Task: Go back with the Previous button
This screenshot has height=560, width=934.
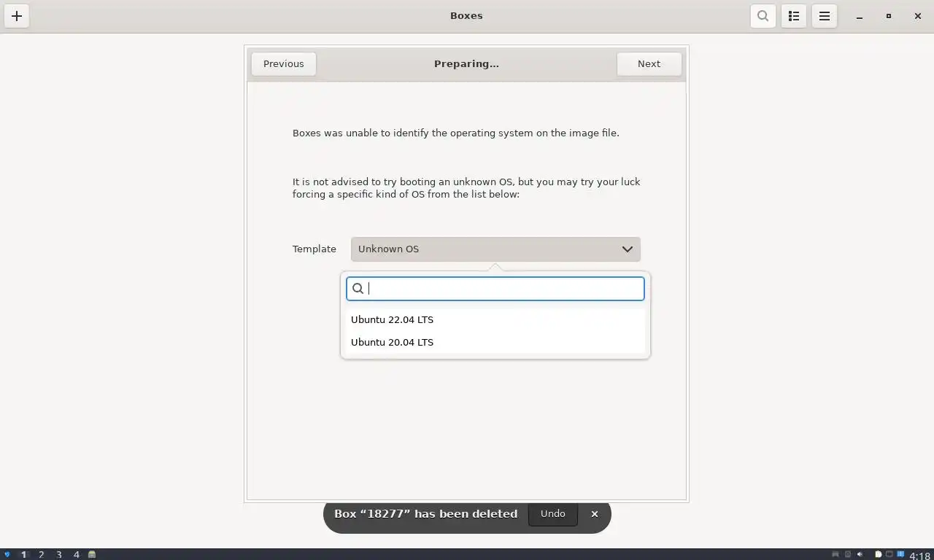Action: click(284, 64)
